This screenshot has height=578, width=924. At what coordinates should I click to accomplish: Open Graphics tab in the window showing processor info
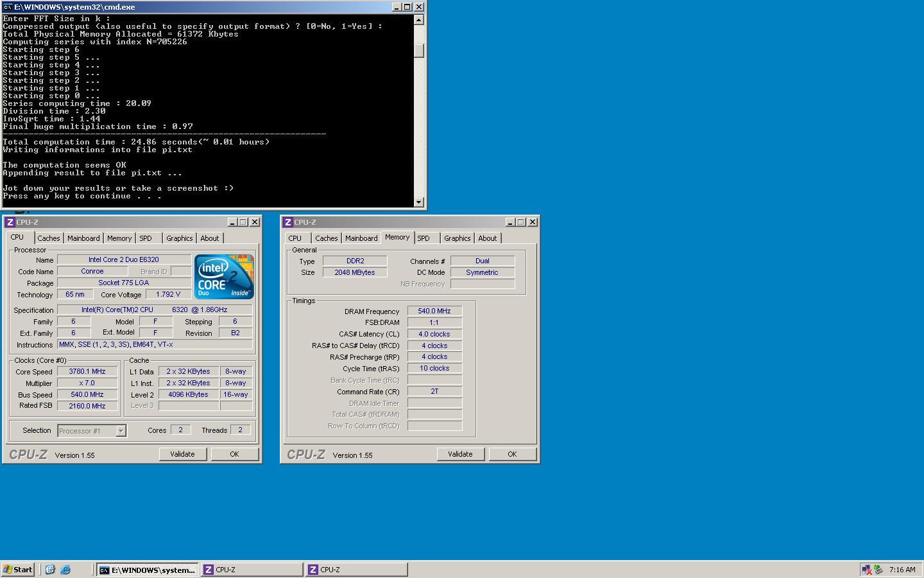tap(180, 238)
